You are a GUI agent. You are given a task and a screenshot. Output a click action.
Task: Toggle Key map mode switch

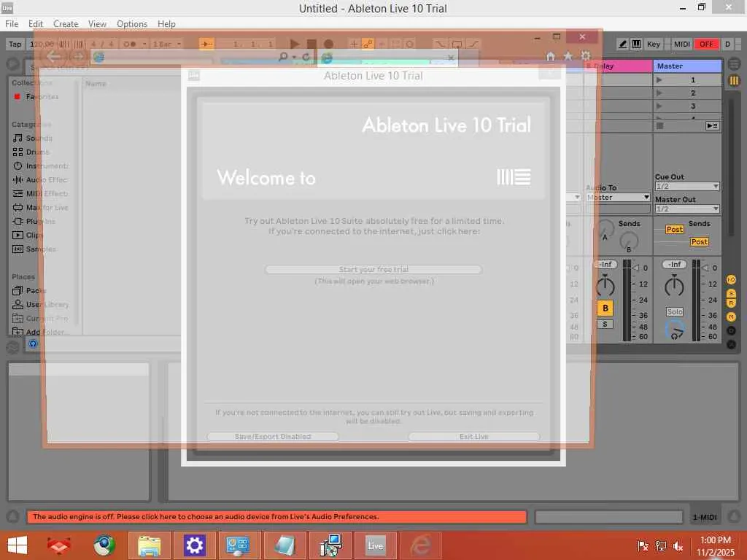(x=653, y=44)
